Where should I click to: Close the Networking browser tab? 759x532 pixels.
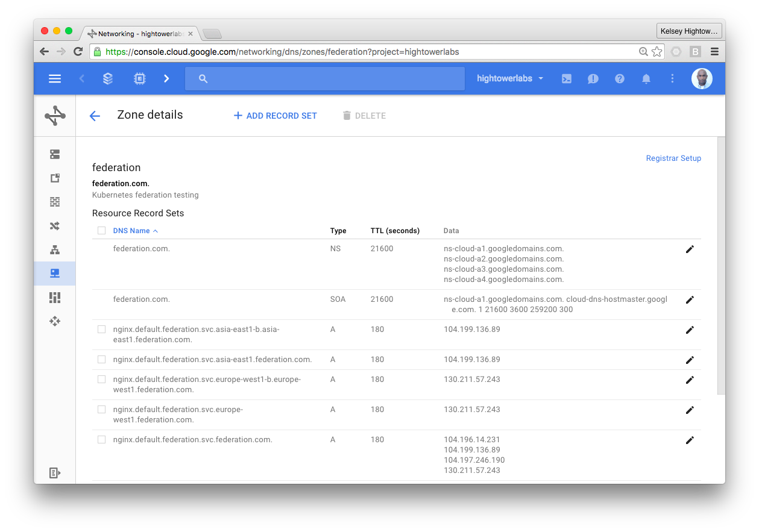click(x=191, y=34)
